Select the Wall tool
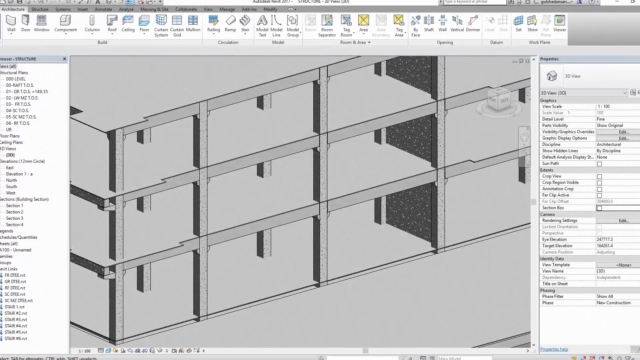The image size is (640, 360). click(11, 24)
